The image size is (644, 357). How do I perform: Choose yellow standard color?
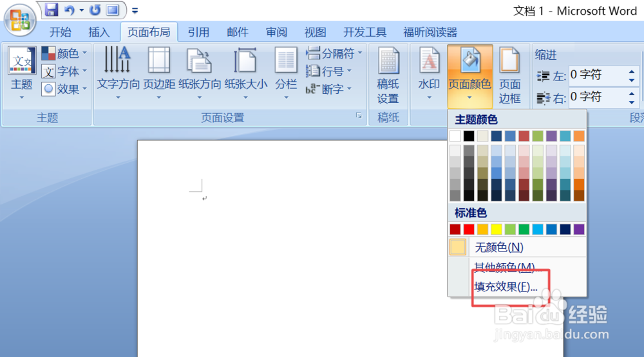coord(496,229)
